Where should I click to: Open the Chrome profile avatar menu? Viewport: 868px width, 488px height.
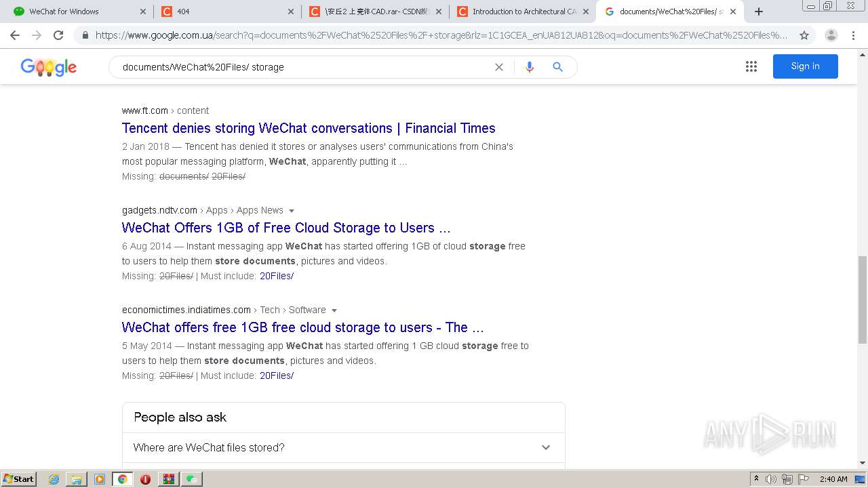click(831, 35)
